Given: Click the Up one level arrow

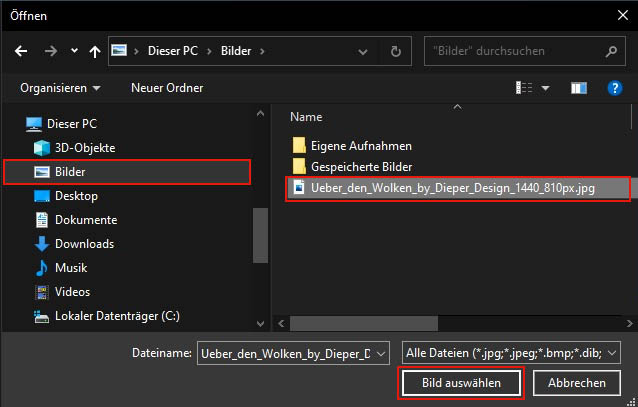Looking at the screenshot, I should pos(94,50).
